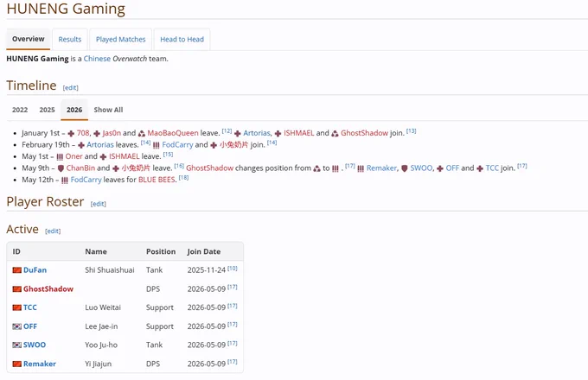
Task: Open FodCarry link in February 19th entry
Action: 178,145
